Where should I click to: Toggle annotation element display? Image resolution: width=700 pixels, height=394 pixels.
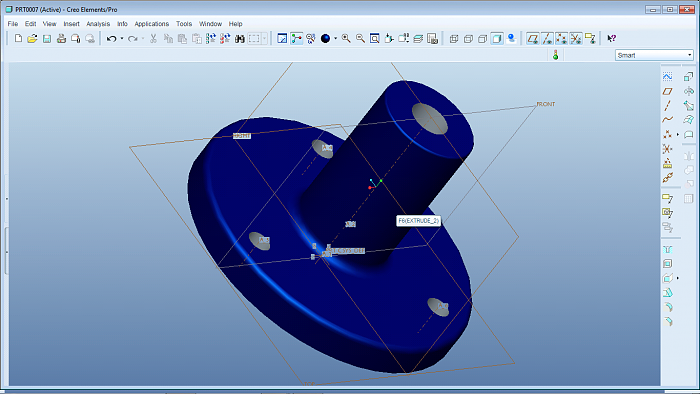coord(590,39)
